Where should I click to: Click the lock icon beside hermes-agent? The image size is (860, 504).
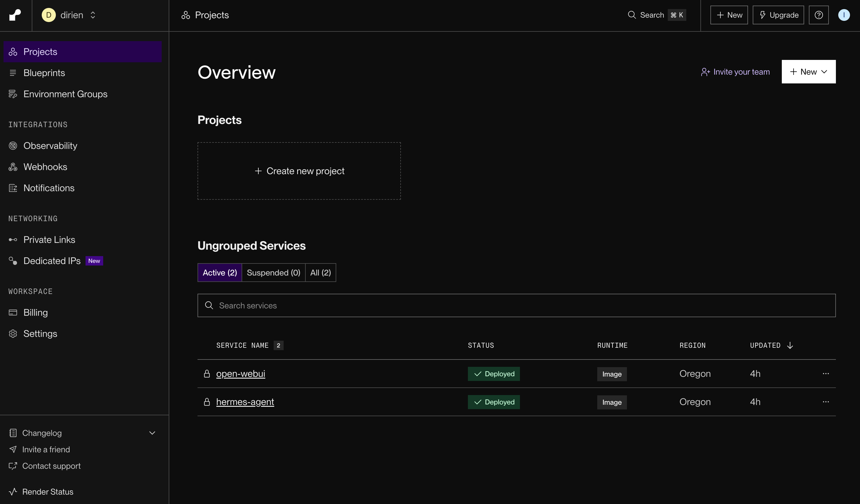(x=207, y=402)
